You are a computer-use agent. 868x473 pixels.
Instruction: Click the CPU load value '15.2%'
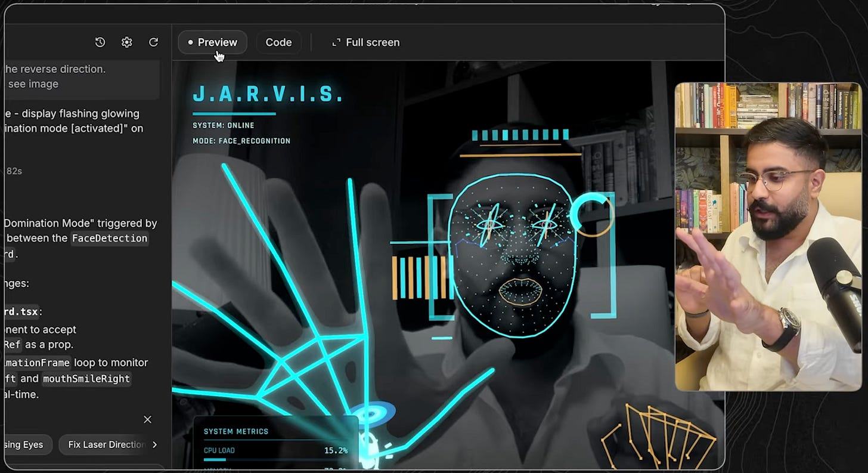click(x=336, y=450)
